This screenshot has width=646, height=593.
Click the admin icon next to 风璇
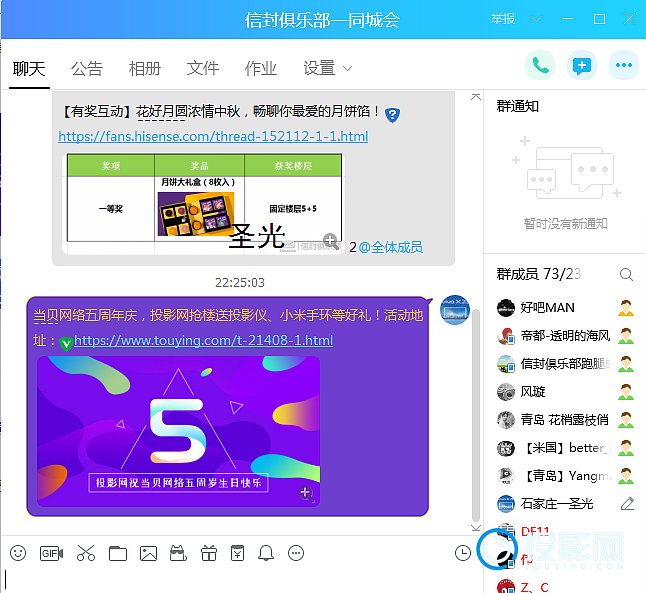tap(626, 392)
